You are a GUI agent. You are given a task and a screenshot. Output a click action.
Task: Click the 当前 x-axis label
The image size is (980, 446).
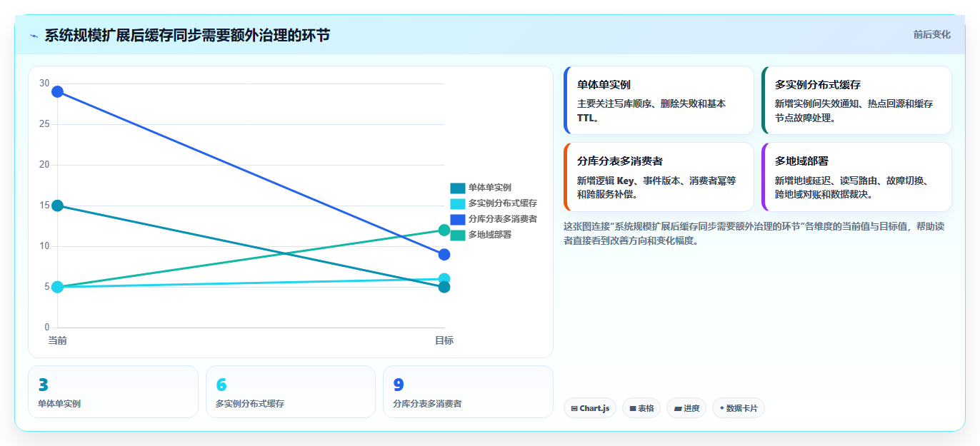tap(58, 340)
